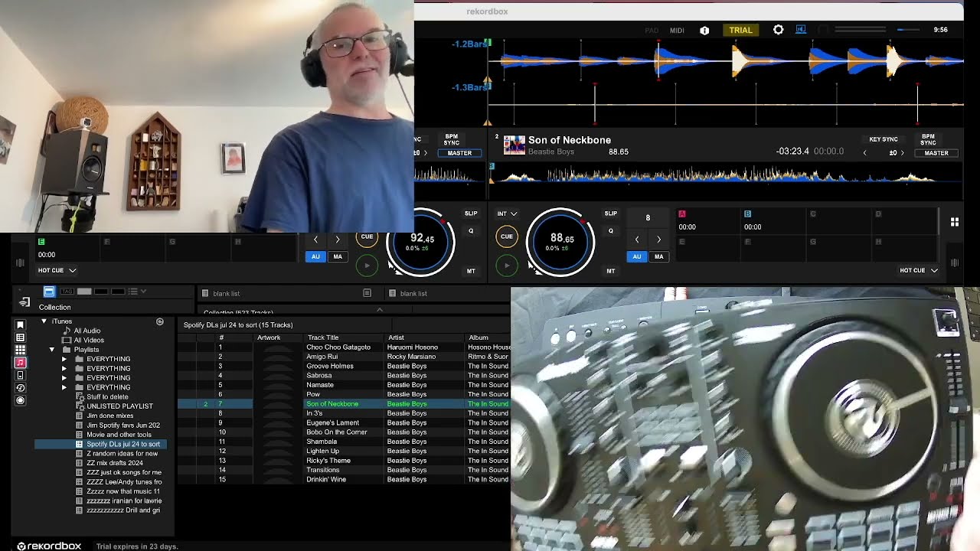The height and width of the screenshot is (551, 980).
Task: Open the recordings circle icon in sidebar
Action: [x=21, y=400]
